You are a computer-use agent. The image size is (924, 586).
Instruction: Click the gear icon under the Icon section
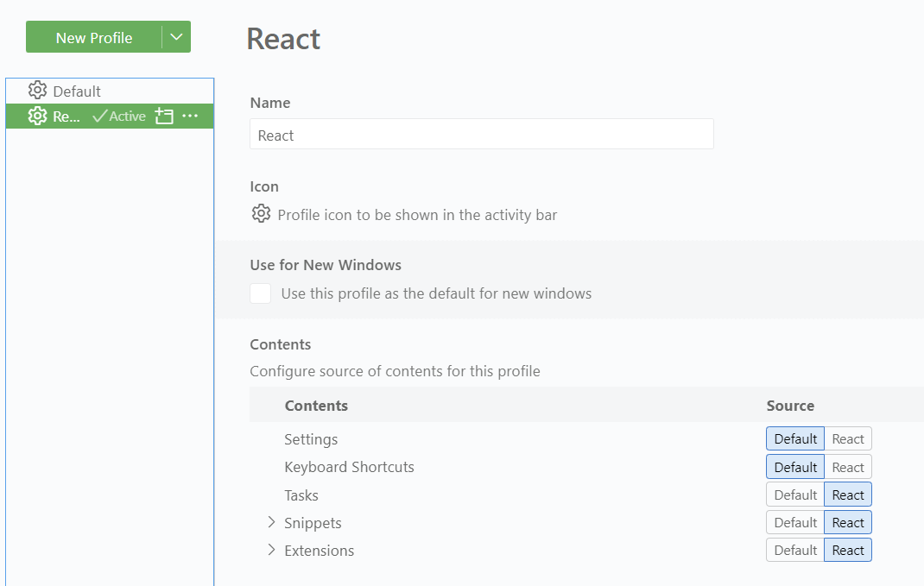click(x=261, y=214)
